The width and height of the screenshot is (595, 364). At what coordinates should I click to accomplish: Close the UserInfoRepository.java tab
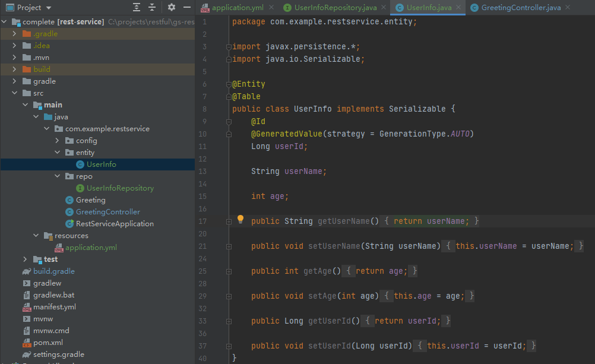coord(384,7)
